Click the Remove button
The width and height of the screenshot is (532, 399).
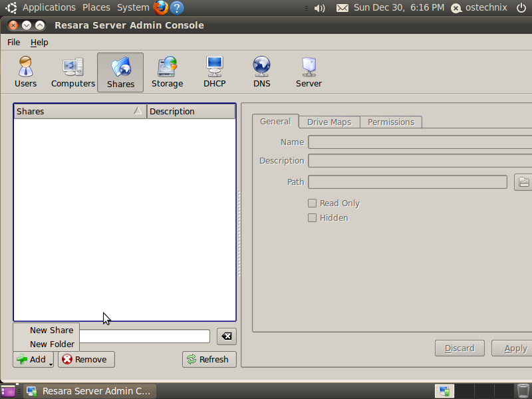coord(86,359)
